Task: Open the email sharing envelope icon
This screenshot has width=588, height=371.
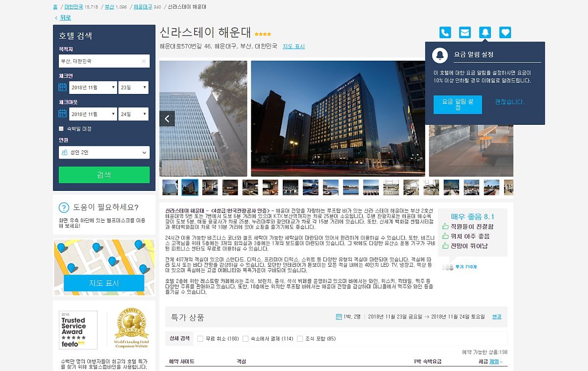Action: 465,32
